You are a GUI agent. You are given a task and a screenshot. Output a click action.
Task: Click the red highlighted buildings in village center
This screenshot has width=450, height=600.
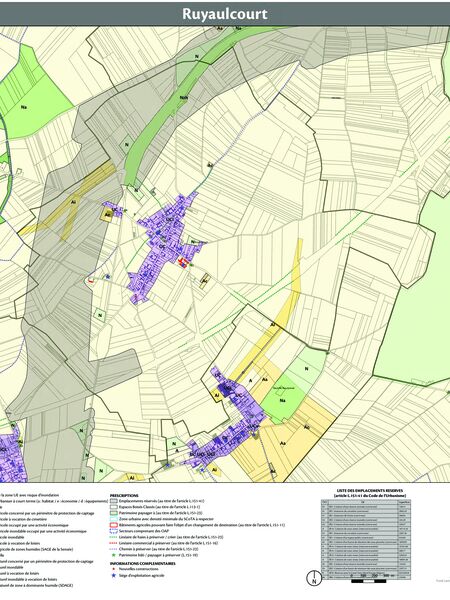coord(184,263)
